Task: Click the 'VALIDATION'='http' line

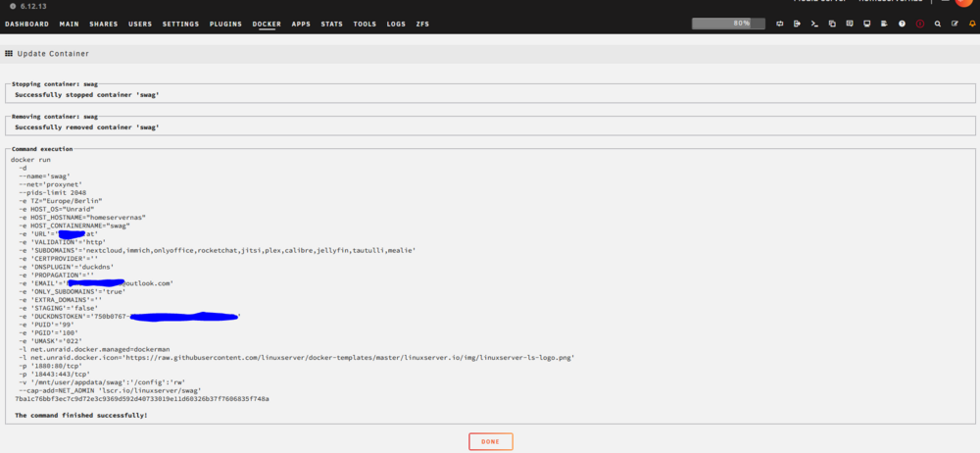Action: (63, 242)
